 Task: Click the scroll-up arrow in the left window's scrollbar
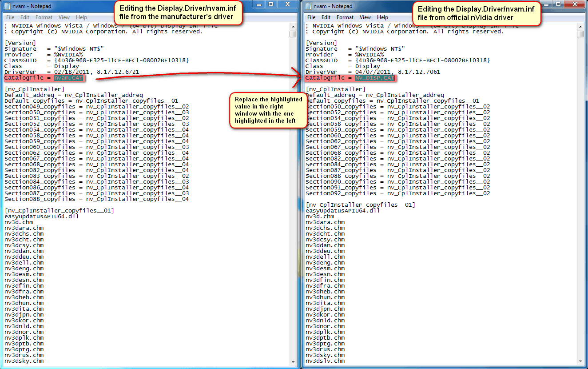click(x=293, y=27)
